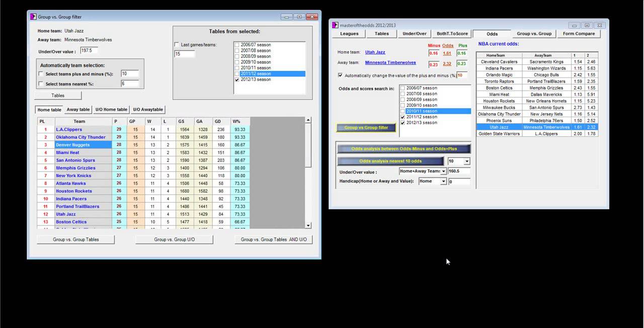Select Phoenix Suns row in NBA current odds
Screen dimensions: 644x328
pyautogui.click(x=537, y=121)
